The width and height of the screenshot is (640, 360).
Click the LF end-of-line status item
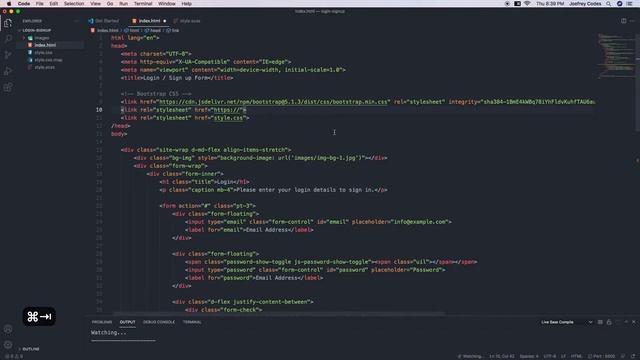coord(564,356)
